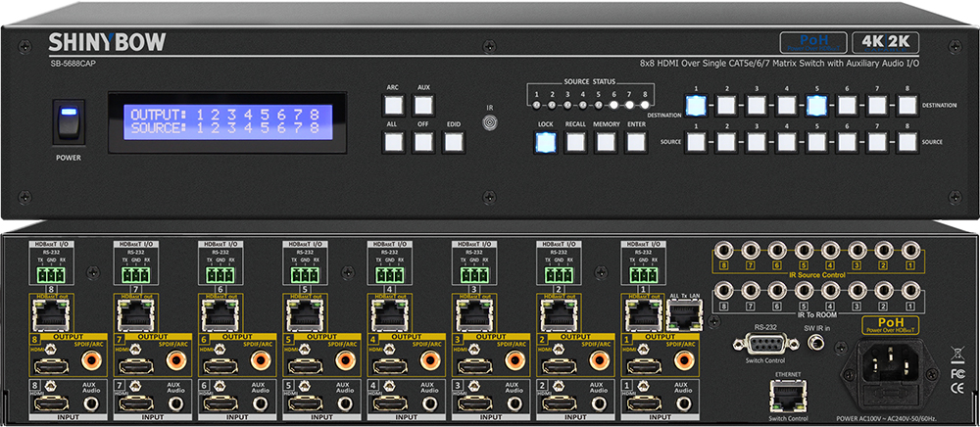Click the SPDIF/ARC RCA jack on output 7

[x=175, y=360]
